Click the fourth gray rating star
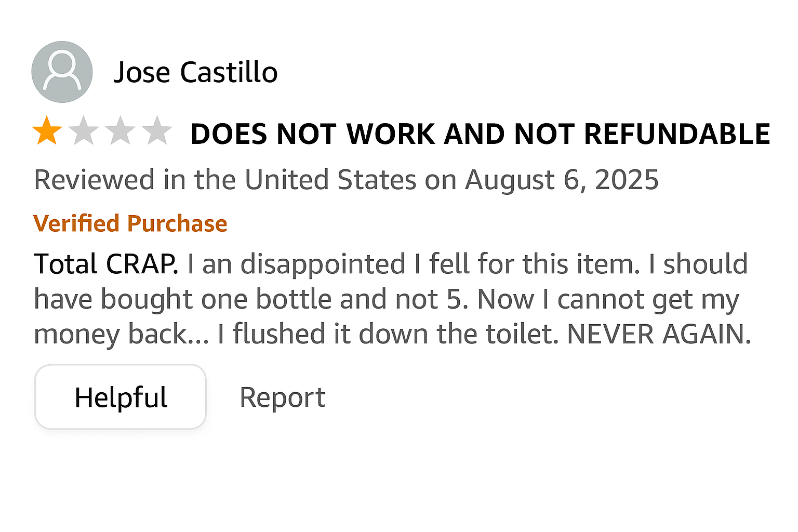This screenshot has width=798, height=532. tap(157, 131)
